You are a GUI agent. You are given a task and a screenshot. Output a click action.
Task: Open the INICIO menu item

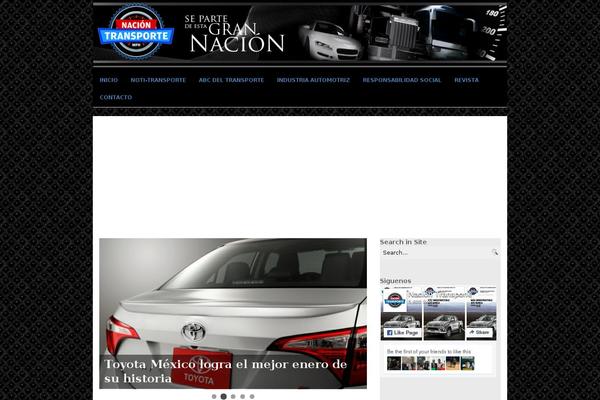109,80
